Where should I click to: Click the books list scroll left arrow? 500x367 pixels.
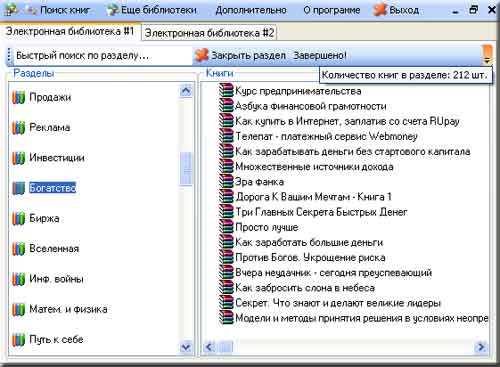click(209, 347)
